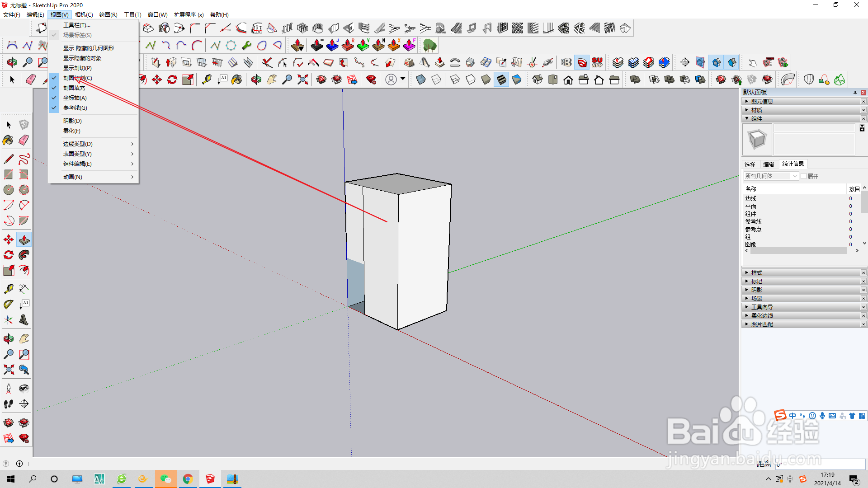This screenshot has width=868, height=488.
Task: Switch to the 编辑 tab in components
Action: click(x=769, y=164)
